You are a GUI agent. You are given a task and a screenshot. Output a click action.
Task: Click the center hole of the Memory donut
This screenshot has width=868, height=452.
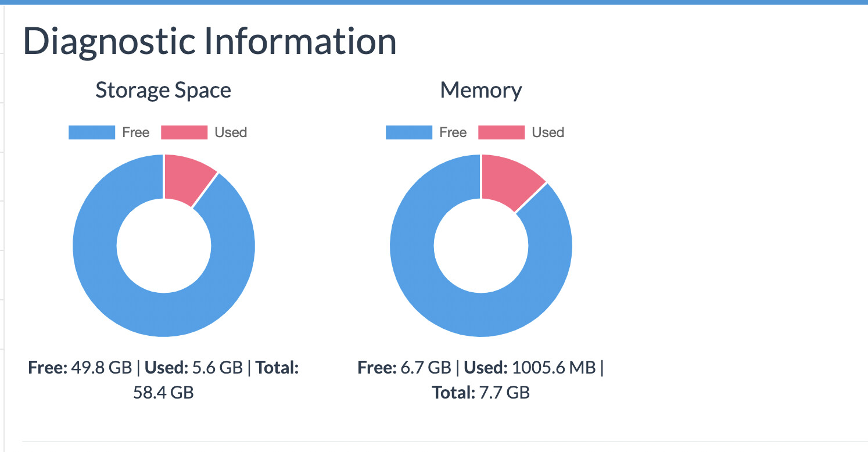(x=481, y=246)
